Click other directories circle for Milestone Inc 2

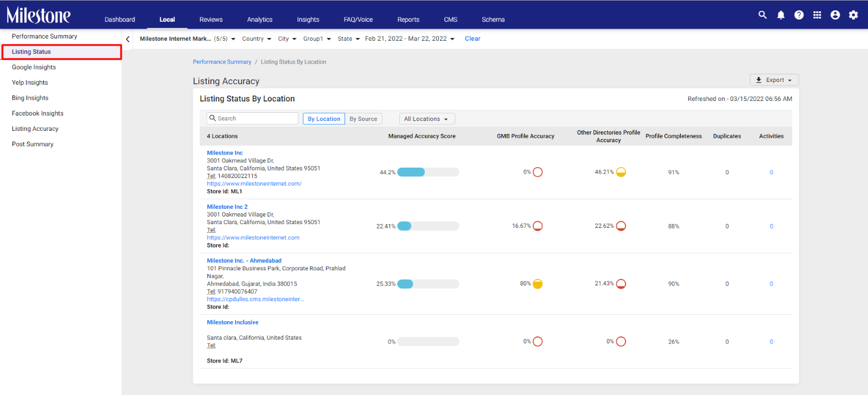tap(621, 226)
